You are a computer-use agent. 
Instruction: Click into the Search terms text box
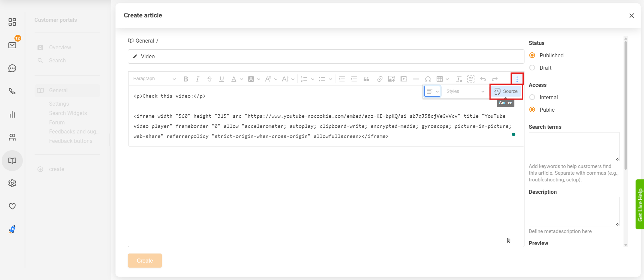click(x=573, y=147)
